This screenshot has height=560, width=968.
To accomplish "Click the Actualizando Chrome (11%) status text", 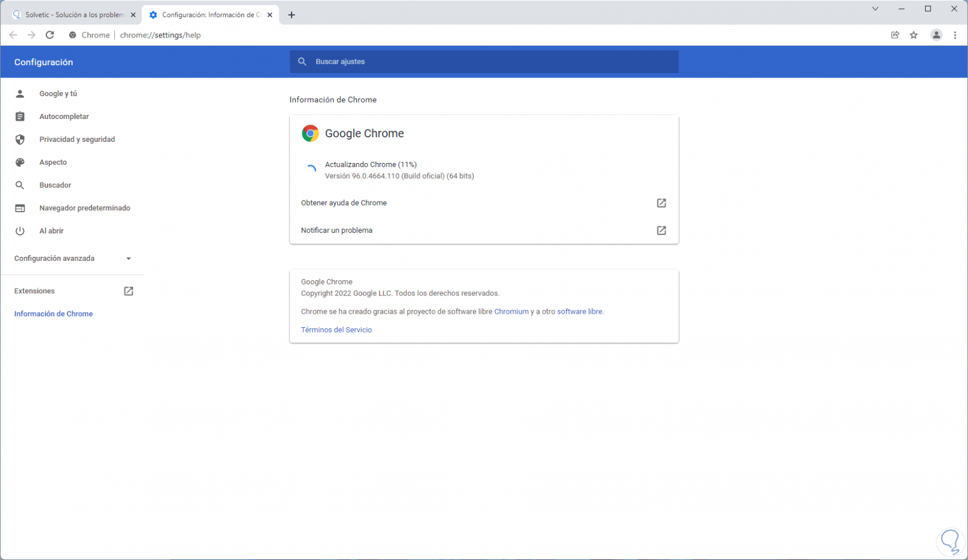I will point(371,165).
